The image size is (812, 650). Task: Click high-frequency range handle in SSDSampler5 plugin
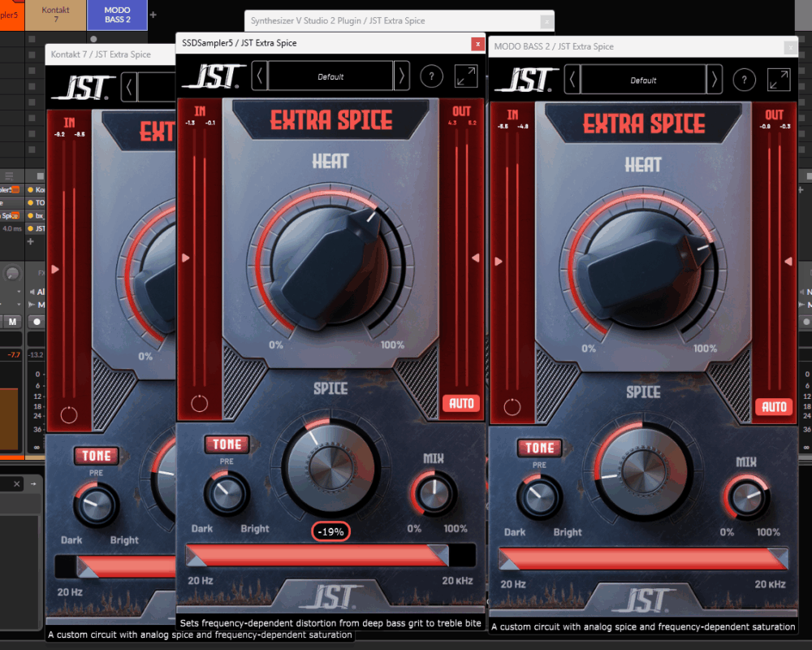pyautogui.click(x=438, y=555)
